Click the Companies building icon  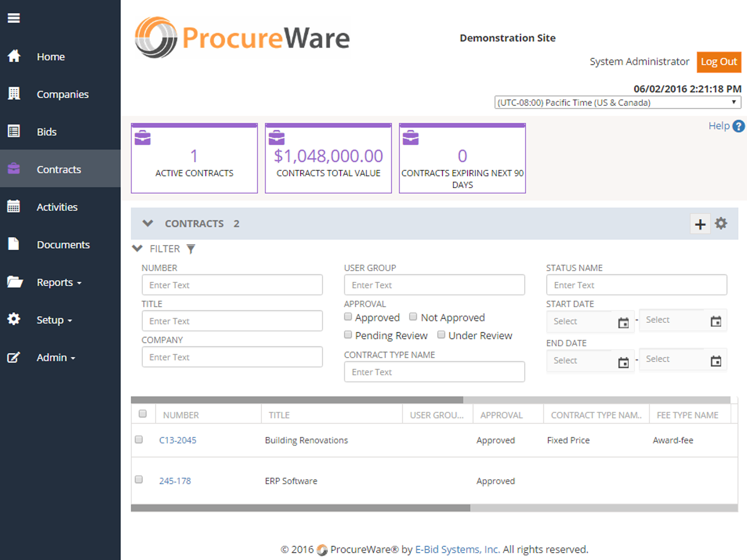coord(14,94)
